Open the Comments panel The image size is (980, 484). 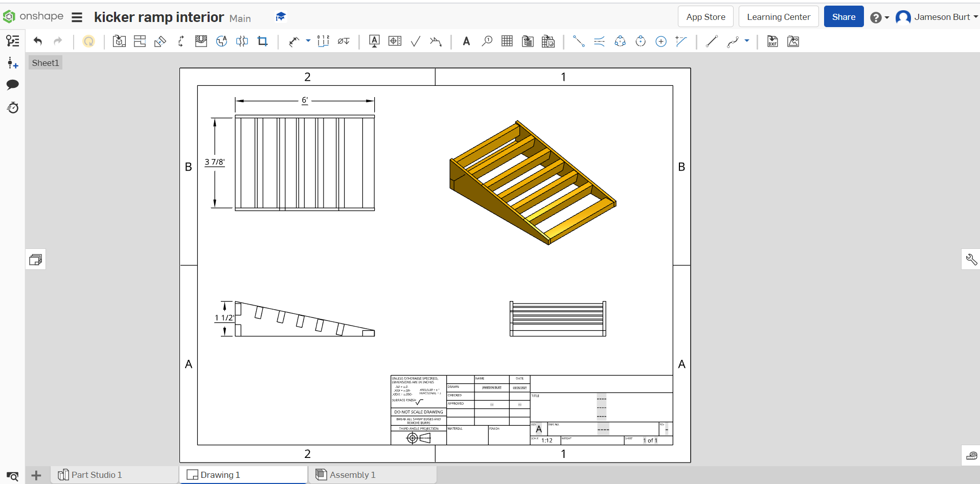click(13, 85)
